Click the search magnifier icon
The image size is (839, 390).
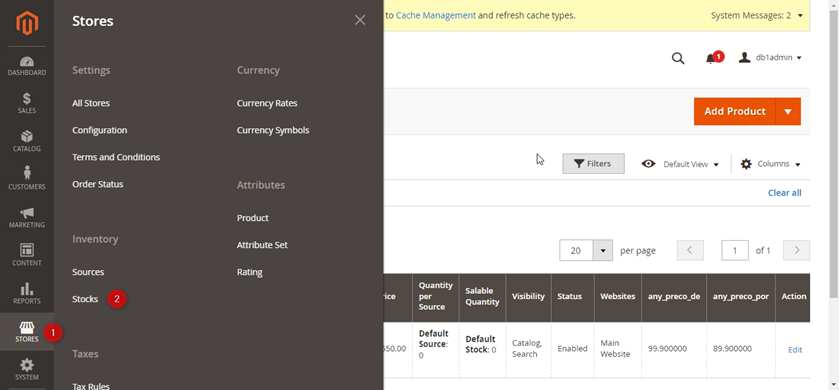pyautogui.click(x=678, y=58)
